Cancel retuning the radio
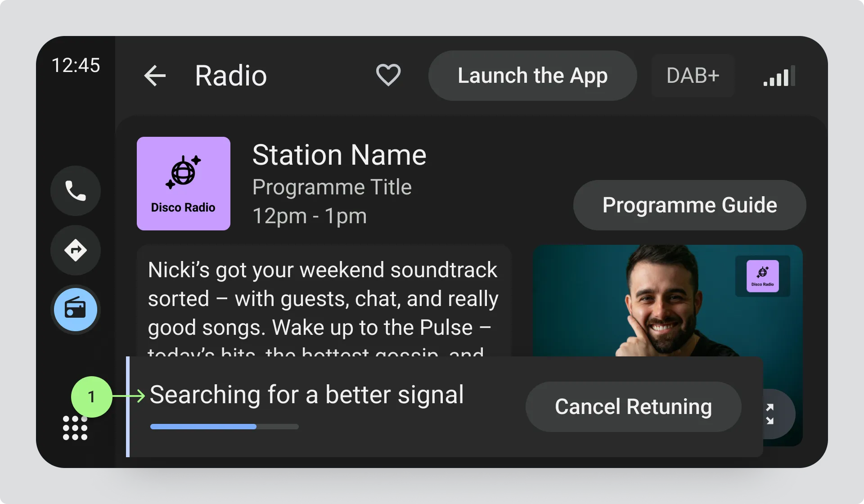This screenshot has width=864, height=504. 633,407
